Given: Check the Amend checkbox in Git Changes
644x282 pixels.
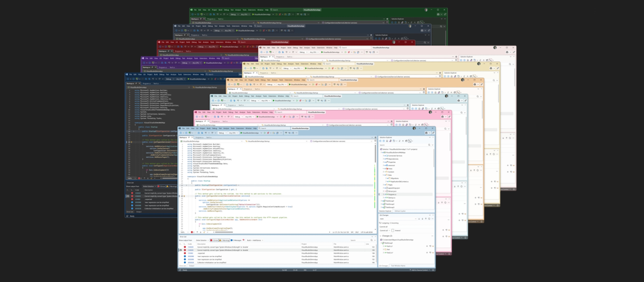Looking at the screenshot, I should [392, 231].
